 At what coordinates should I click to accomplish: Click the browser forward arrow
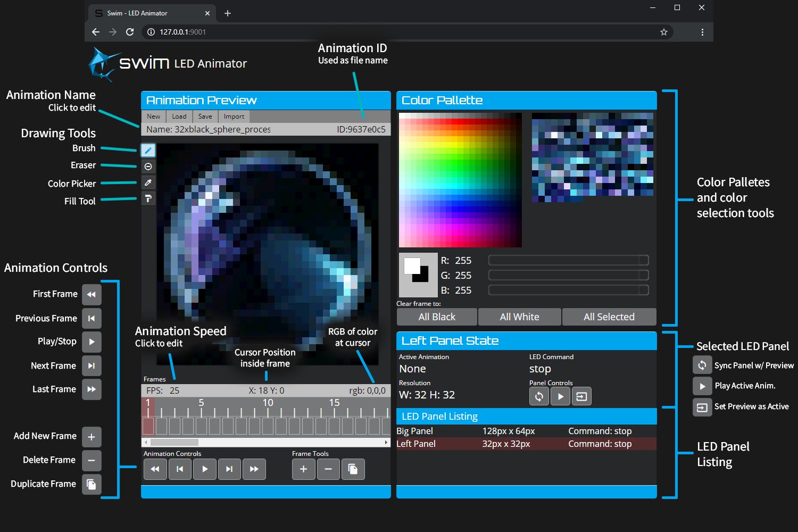click(113, 32)
